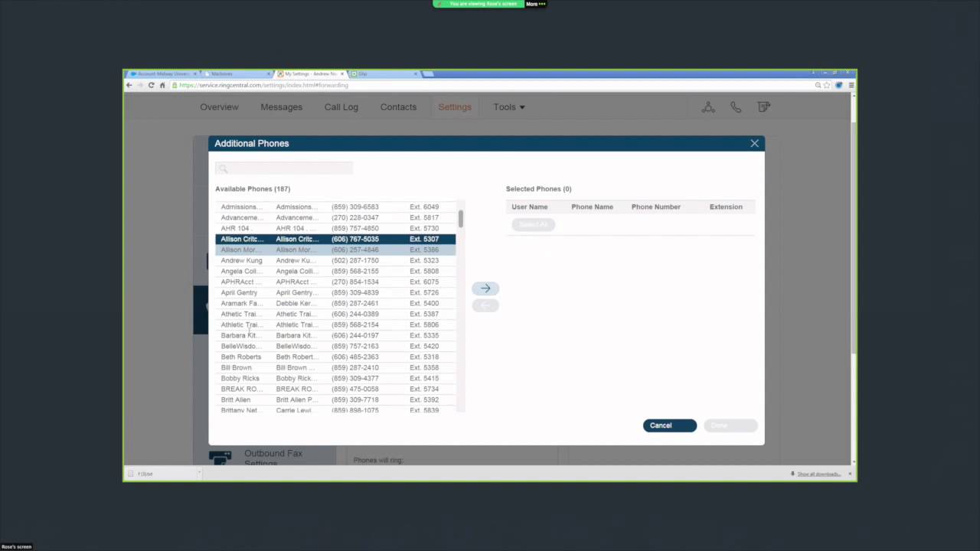This screenshot has width=980, height=551.
Task: Reload the page with browser refresh
Action: pos(151,85)
